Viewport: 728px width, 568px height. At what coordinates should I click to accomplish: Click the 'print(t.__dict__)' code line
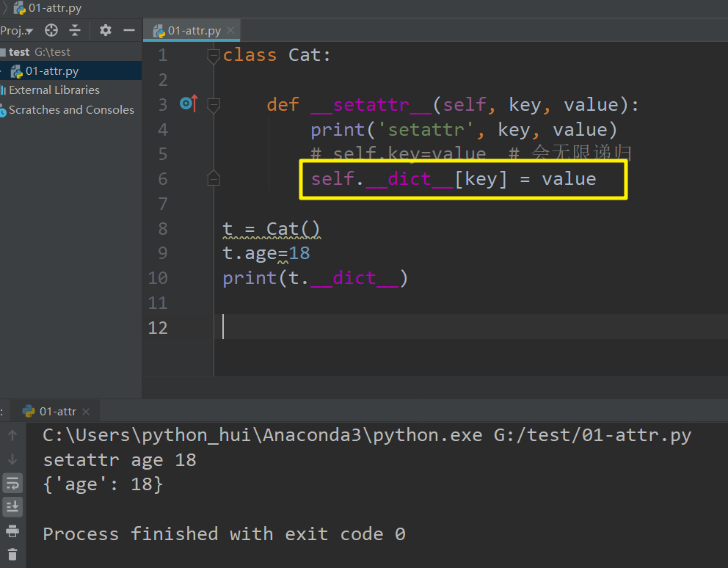tap(315, 278)
